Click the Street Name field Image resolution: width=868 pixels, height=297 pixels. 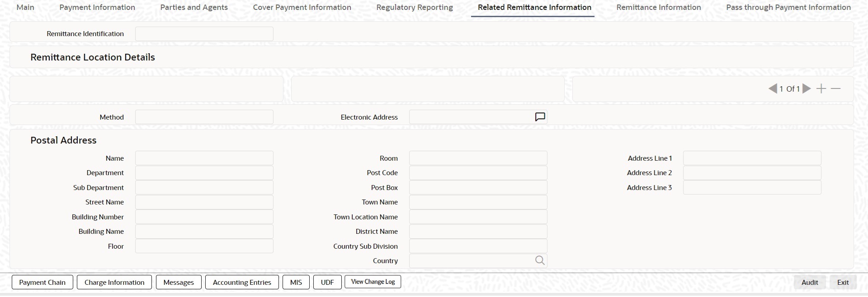(204, 202)
